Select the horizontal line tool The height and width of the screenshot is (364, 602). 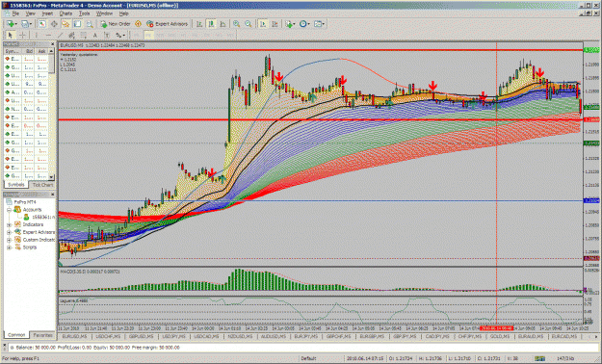(x=48, y=35)
